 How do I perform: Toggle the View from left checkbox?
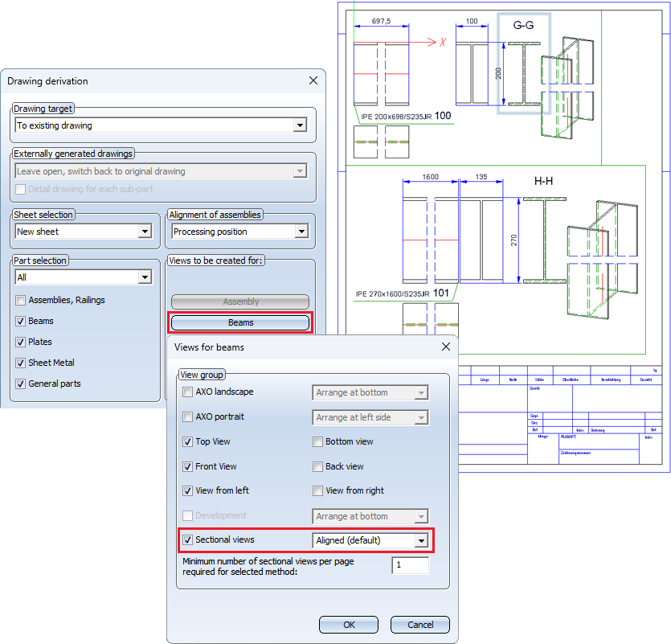point(187,490)
